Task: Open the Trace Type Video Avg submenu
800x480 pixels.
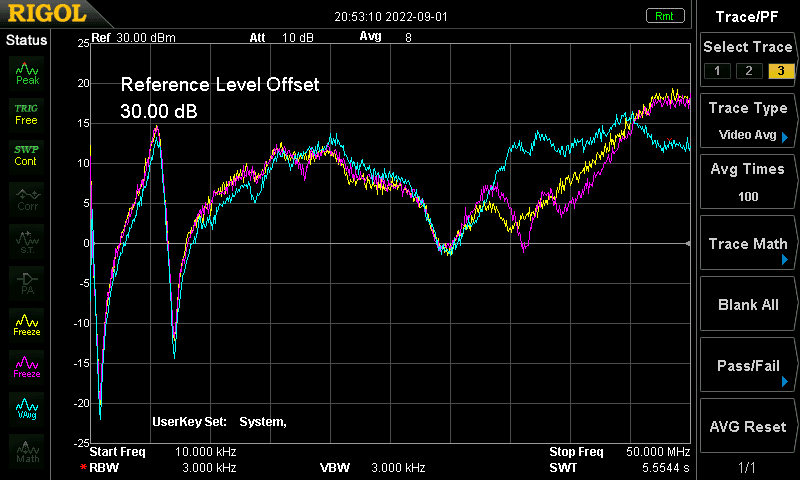Action: tap(747, 121)
